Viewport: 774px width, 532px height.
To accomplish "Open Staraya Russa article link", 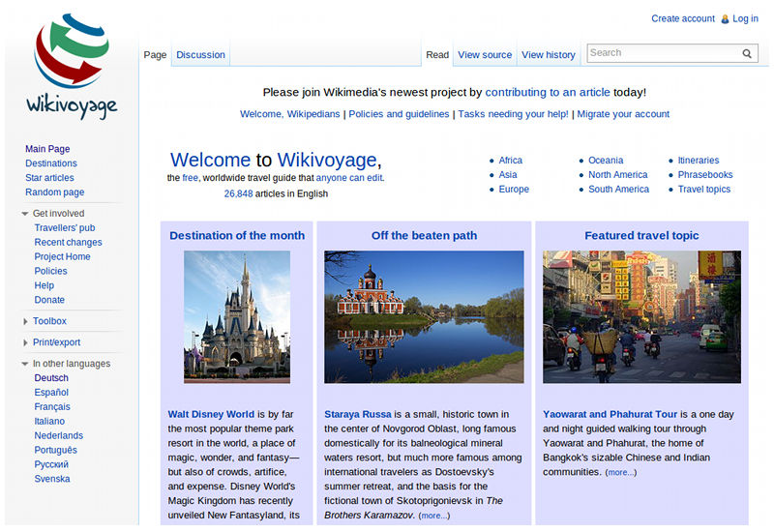I will point(358,415).
